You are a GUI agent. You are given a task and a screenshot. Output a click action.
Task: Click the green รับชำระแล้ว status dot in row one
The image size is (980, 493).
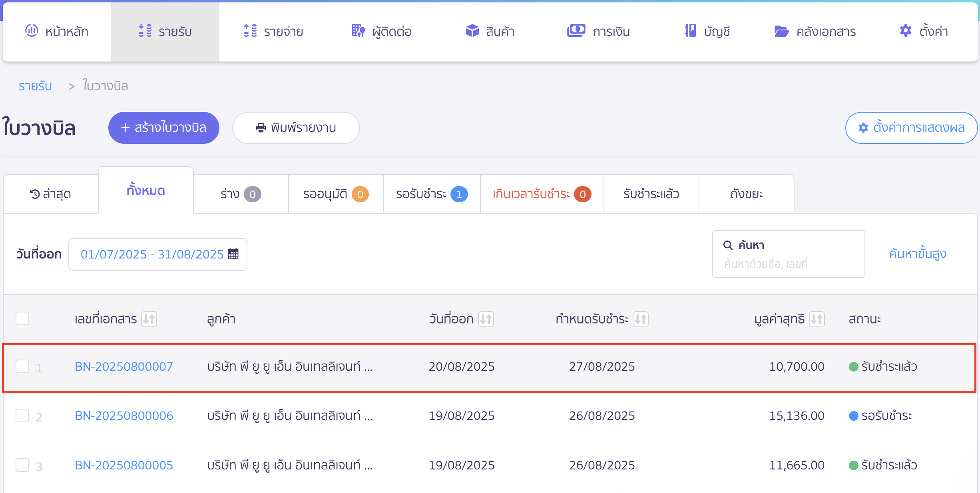tap(853, 367)
